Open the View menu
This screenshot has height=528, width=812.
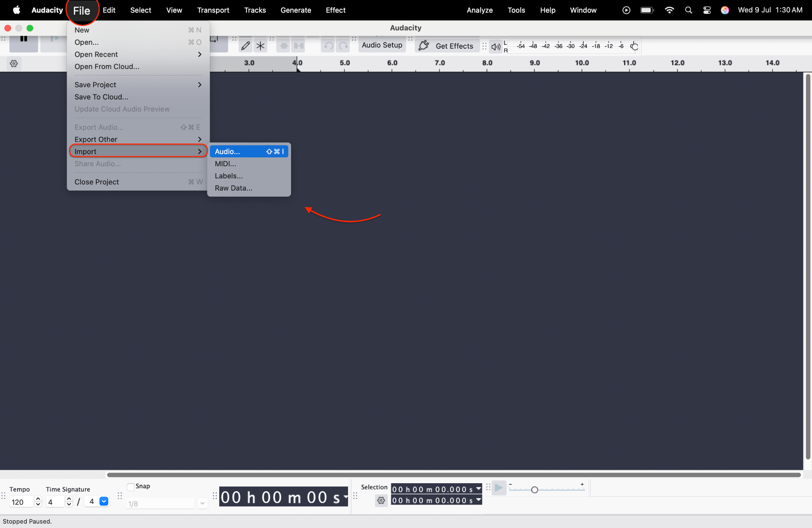tap(174, 10)
